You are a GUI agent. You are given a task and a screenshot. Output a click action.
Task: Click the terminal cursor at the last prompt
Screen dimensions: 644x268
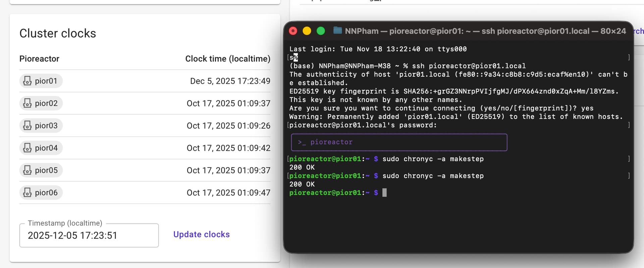tap(384, 193)
